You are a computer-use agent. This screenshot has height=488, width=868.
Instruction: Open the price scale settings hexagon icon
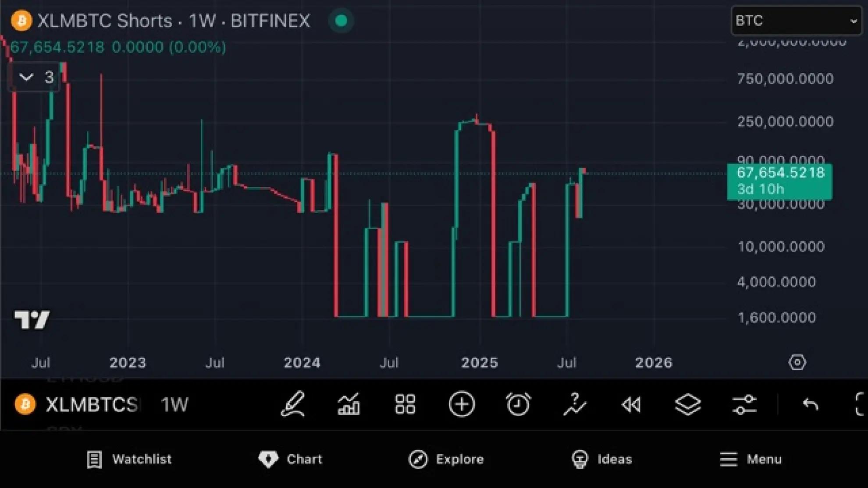797,362
